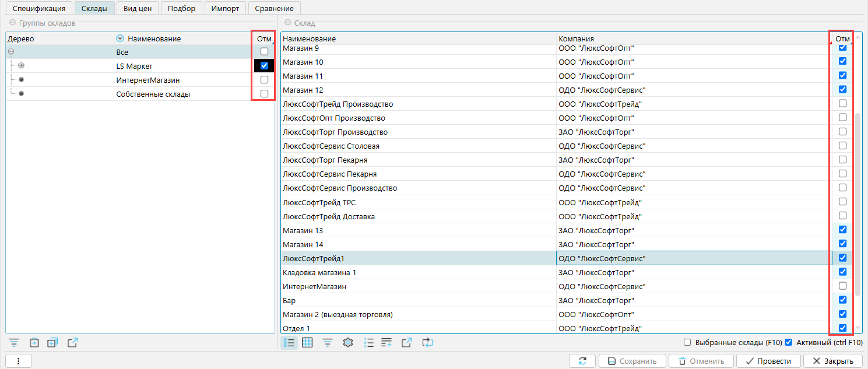
Task: Expand the LS Маркет tree node
Action: point(22,66)
